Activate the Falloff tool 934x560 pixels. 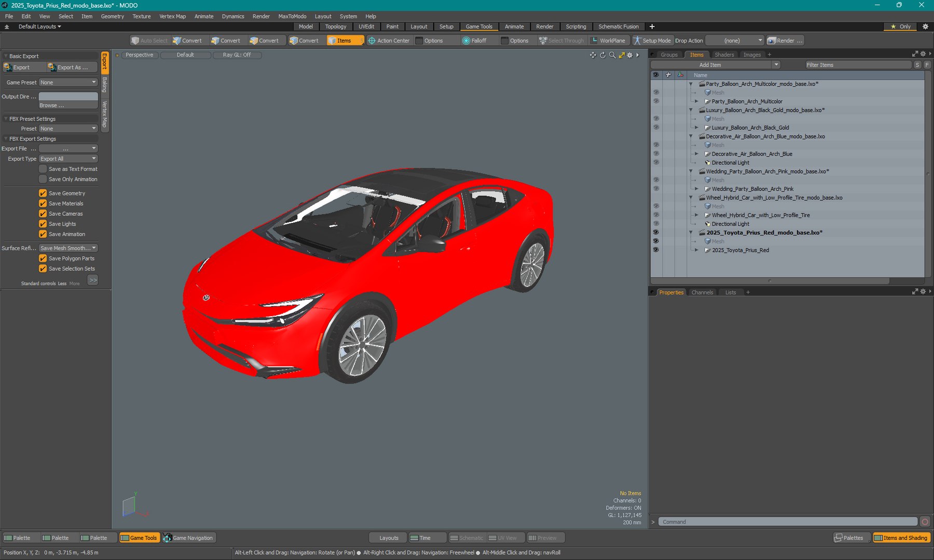[x=474, y=40]
